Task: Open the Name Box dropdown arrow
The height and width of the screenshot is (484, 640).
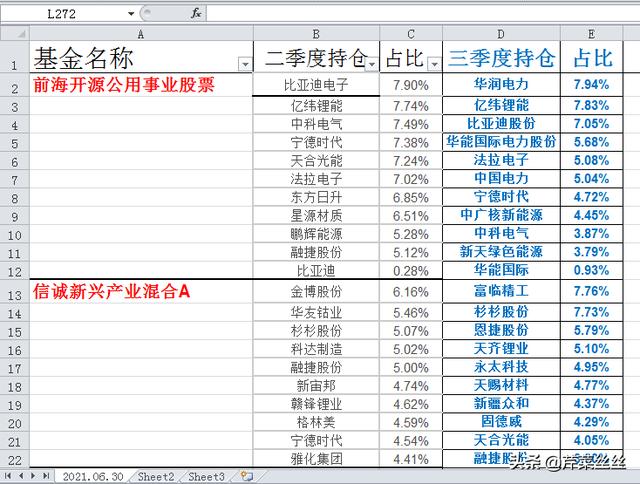Action: (x=131, y=14)
